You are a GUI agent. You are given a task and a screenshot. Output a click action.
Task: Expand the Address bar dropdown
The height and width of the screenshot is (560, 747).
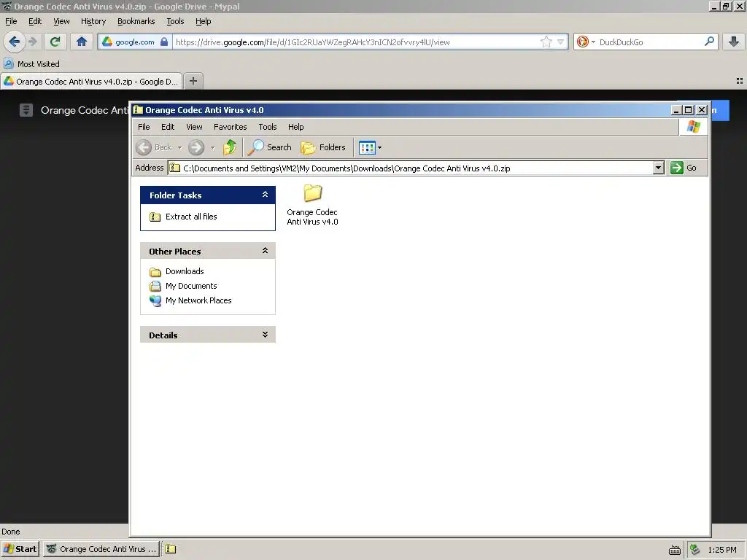pos(659,168)
